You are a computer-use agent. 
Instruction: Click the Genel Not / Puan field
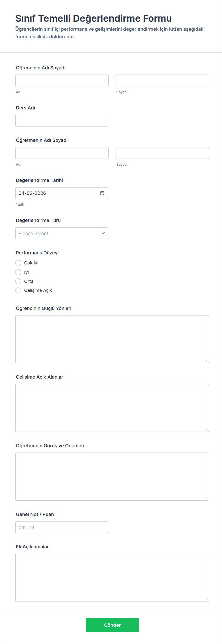[x=62, y=527]
